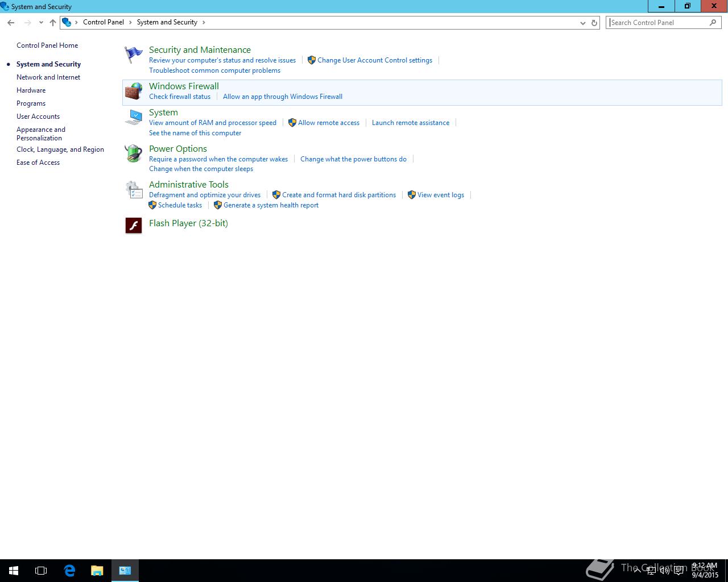Open the Administrative Tools heading link

[189, 185]
